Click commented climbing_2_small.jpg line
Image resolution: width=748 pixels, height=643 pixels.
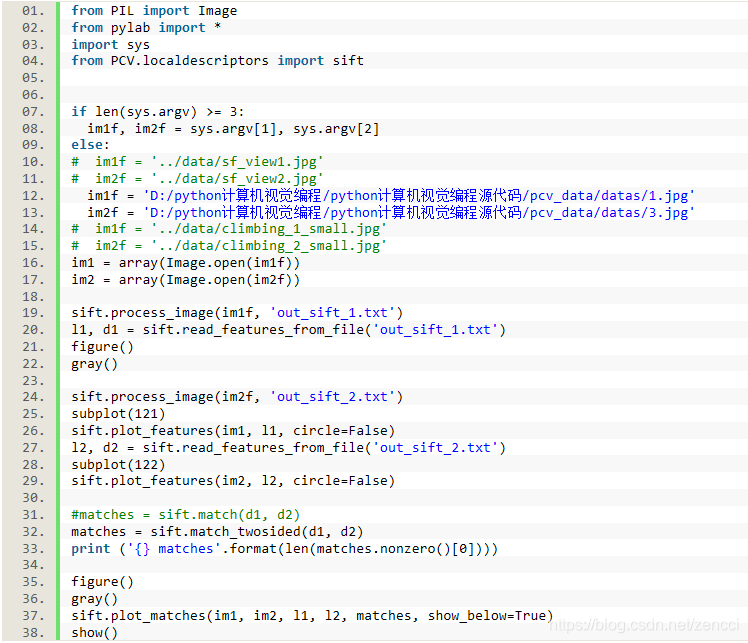(x=229, y=246)
